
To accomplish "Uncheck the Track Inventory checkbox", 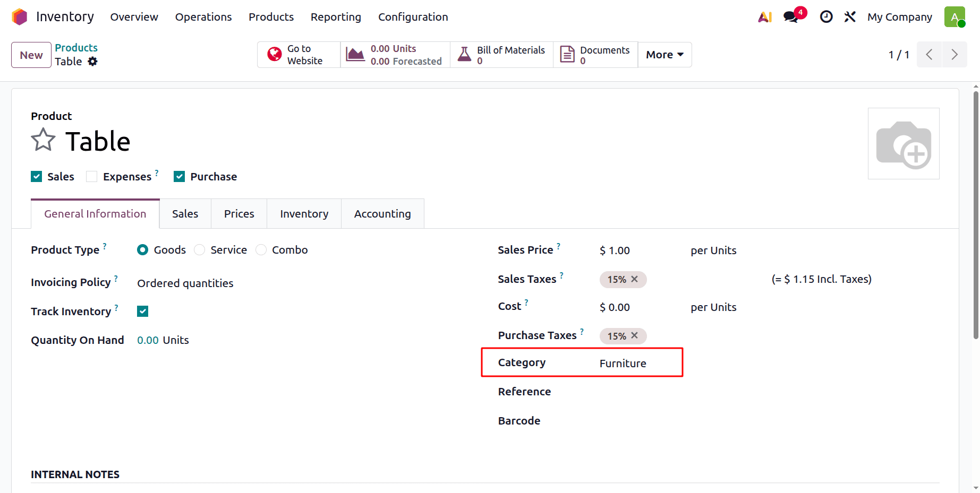I will point(142,312).
